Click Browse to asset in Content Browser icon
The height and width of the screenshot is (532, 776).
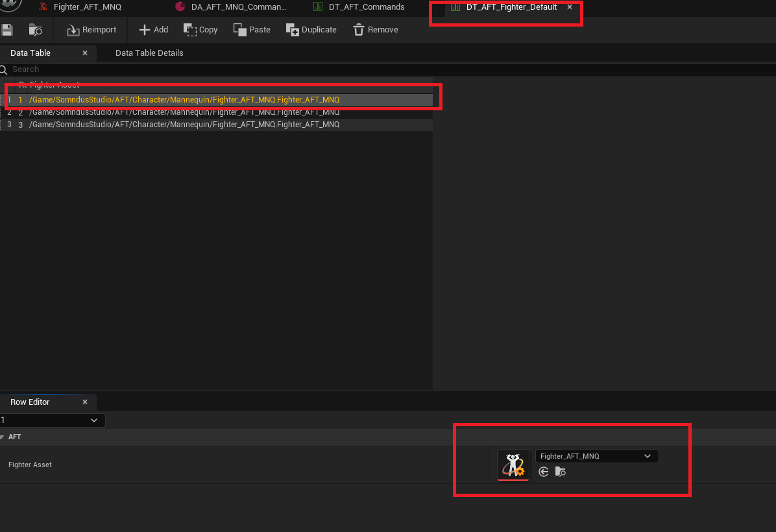click(36, 30)
